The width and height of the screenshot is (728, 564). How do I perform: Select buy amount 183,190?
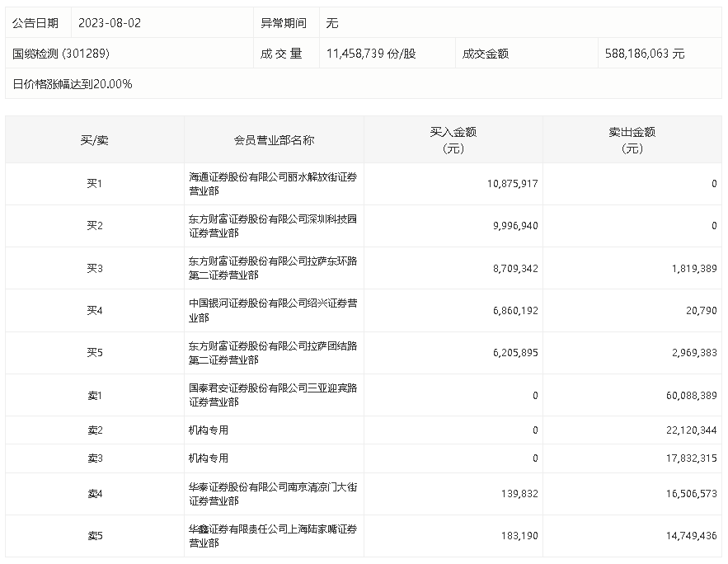[519, 536]
